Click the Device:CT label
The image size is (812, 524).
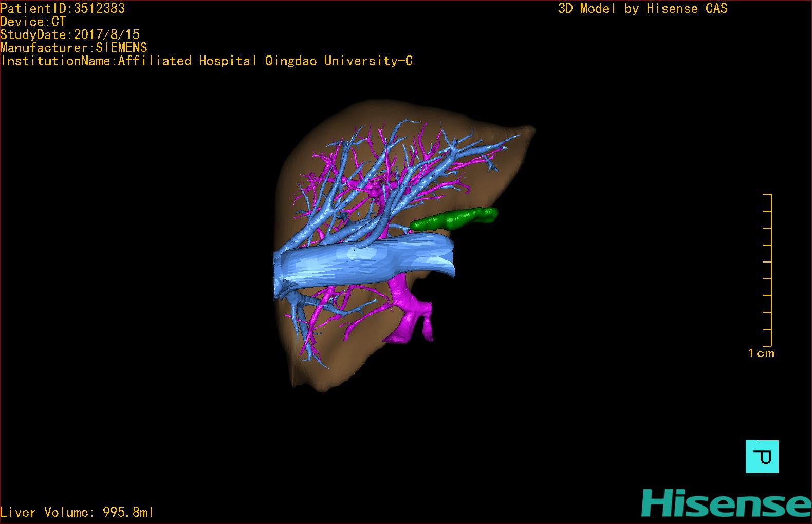tap(33, 22)
